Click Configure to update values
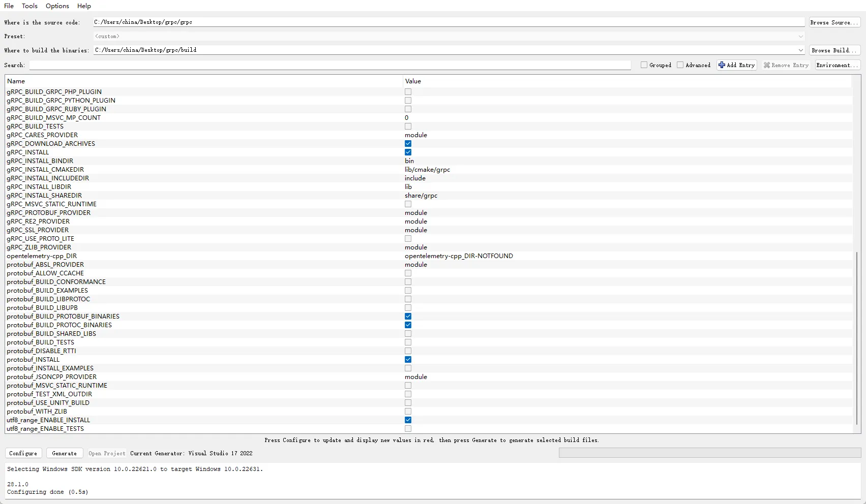 [23, 453]
